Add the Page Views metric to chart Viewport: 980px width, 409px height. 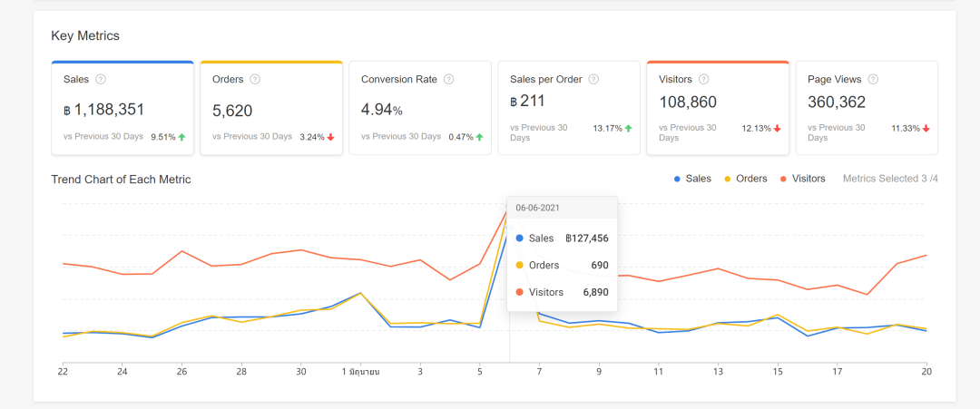[867, 109]
